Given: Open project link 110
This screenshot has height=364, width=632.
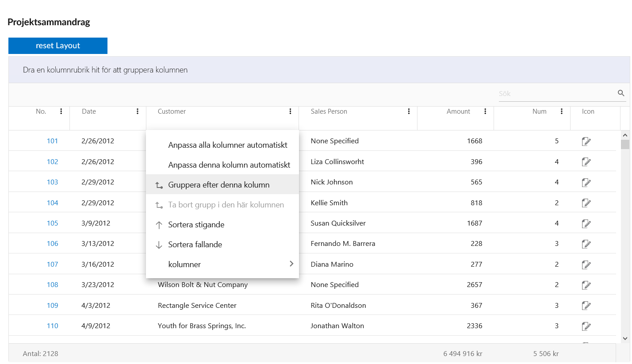Looking at the screenshot, I should 53,326.
